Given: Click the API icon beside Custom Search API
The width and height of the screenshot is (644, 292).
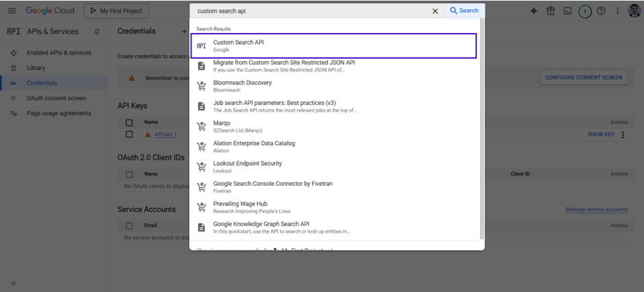Looking at the screenshot, I should 201,46.
